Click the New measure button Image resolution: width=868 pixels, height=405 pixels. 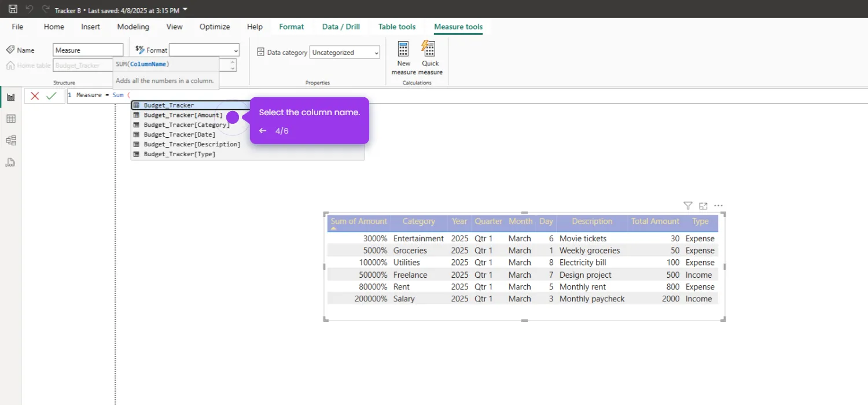point(403,58)
